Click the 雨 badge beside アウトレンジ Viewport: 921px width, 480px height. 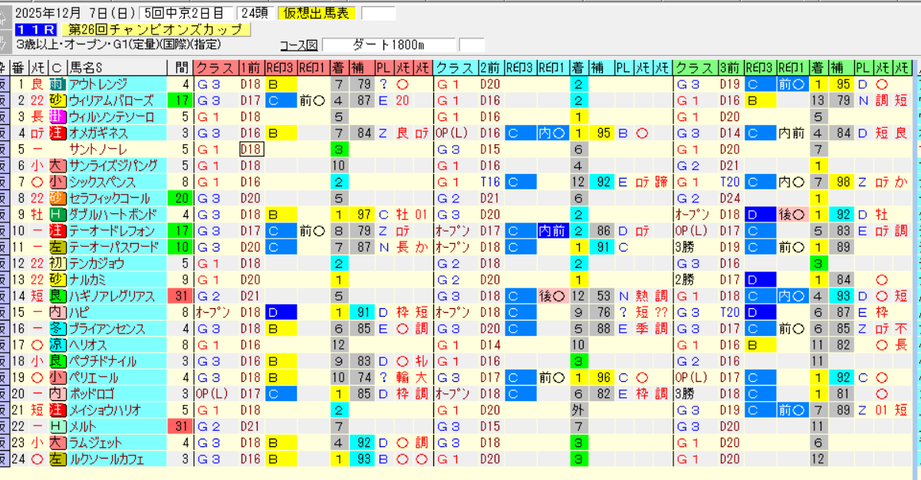click(x=57, y=84)
